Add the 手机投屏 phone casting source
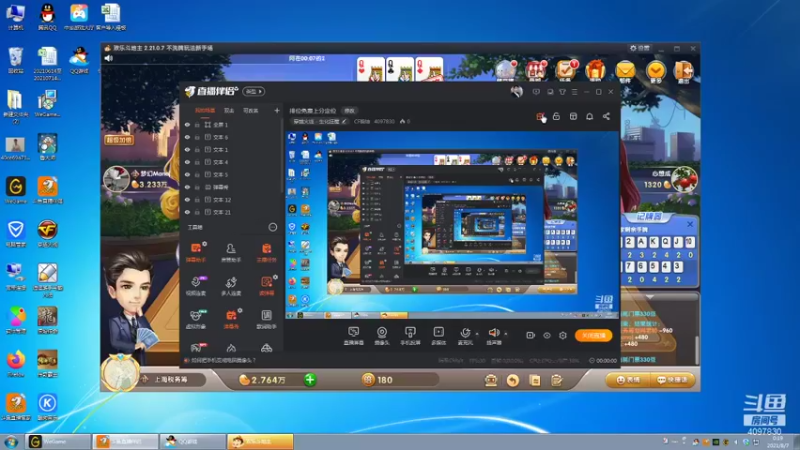This screenshot has height=450, width=800. tap(410, 336)
